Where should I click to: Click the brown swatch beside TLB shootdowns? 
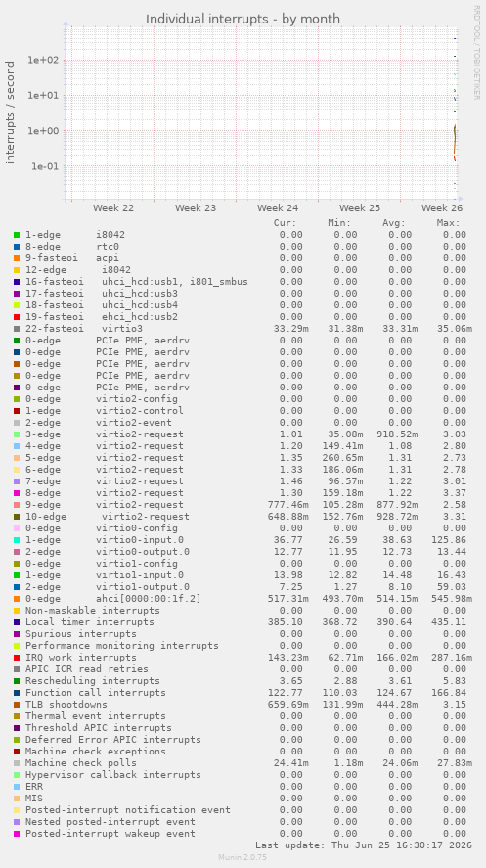click(17, 705)
